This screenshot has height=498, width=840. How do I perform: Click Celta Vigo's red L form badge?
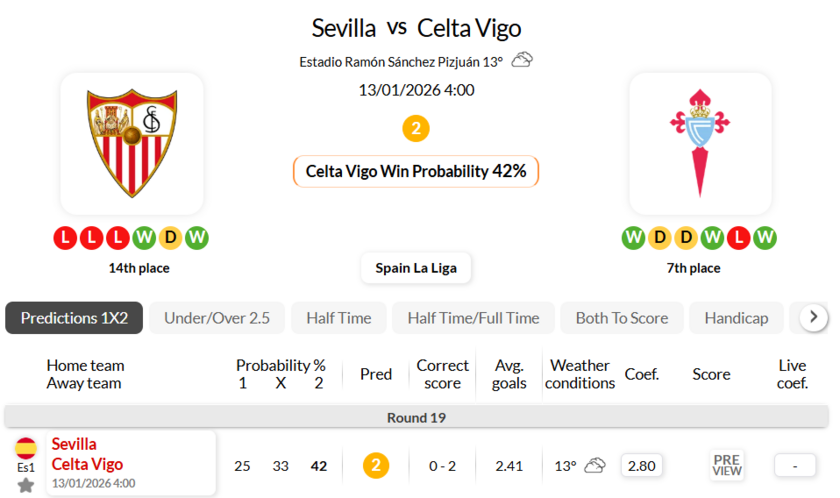point(739,238)
